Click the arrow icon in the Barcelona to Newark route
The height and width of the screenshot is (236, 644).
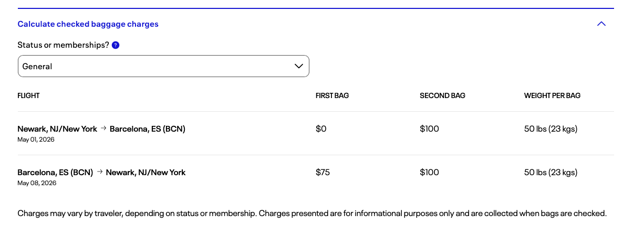pyautogui.click(x=99, y=172)
